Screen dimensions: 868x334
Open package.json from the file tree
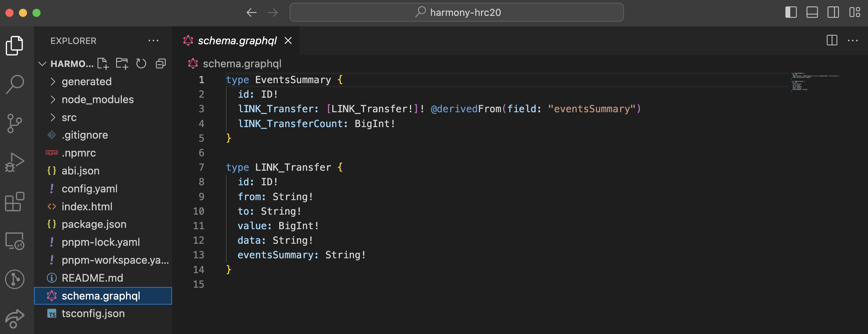pyautogui.click(x=94, y=224)
